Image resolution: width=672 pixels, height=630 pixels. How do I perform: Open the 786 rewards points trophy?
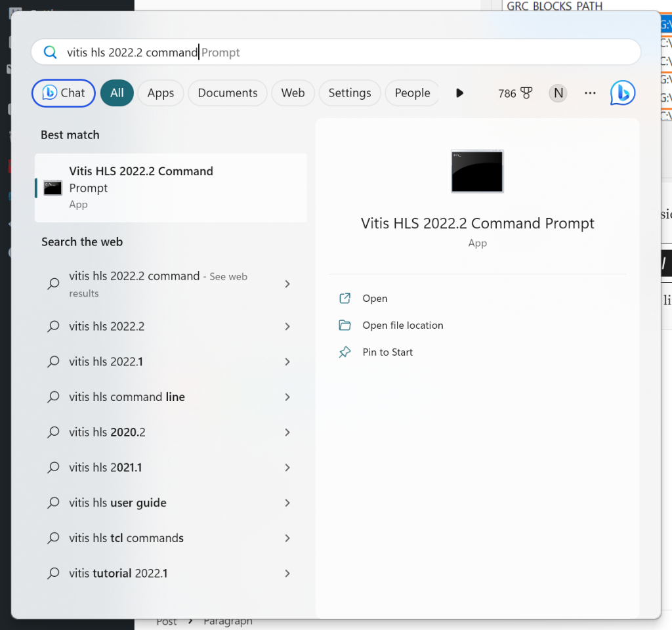[515, 93]
